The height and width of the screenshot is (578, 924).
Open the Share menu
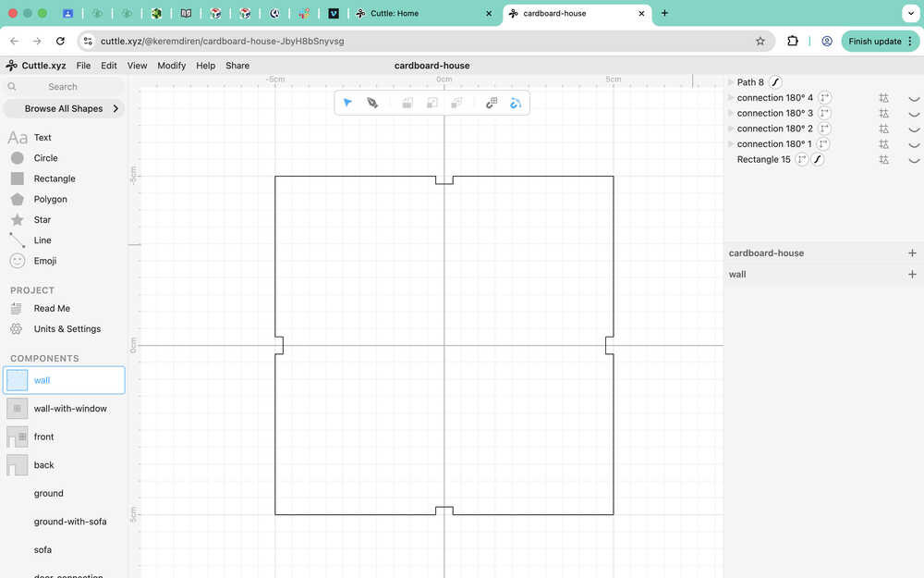tap(237, 66)
